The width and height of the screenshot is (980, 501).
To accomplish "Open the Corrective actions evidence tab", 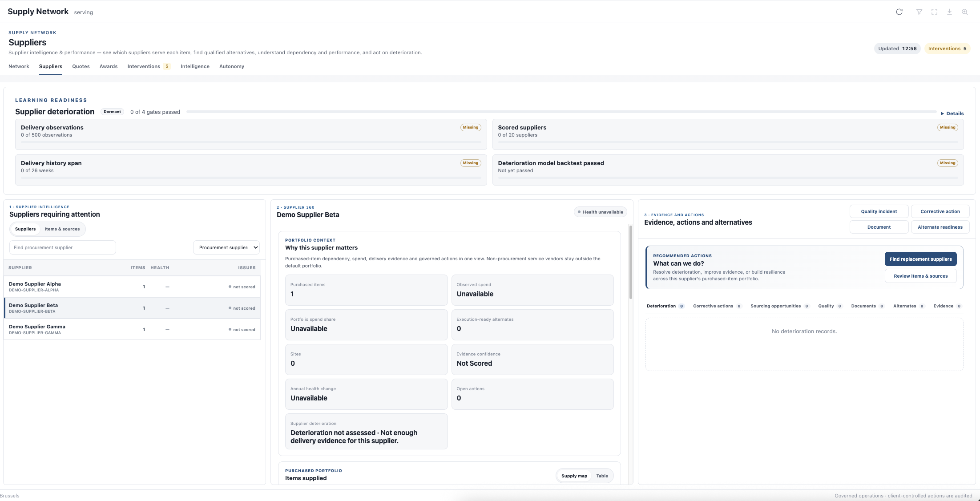I will [717, 306].
